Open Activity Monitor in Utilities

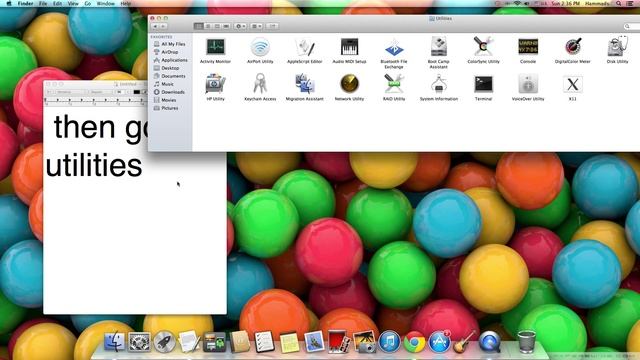click(215, 50)
